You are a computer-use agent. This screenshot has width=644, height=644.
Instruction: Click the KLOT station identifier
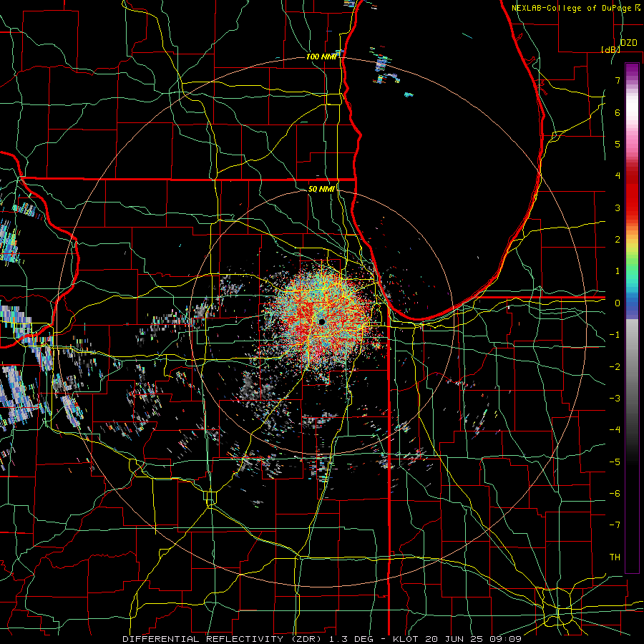click(x=405, y=639)
